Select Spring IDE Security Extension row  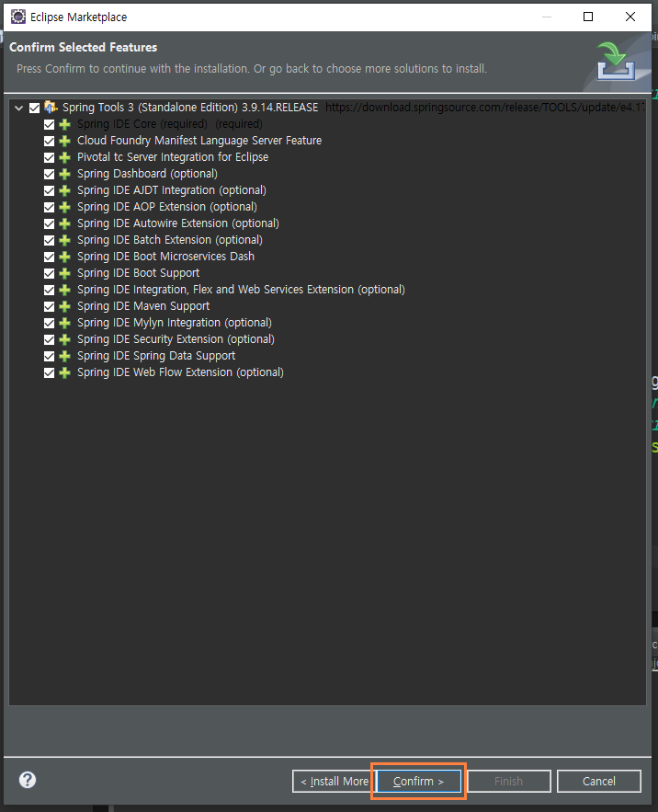tap(176, 339)
